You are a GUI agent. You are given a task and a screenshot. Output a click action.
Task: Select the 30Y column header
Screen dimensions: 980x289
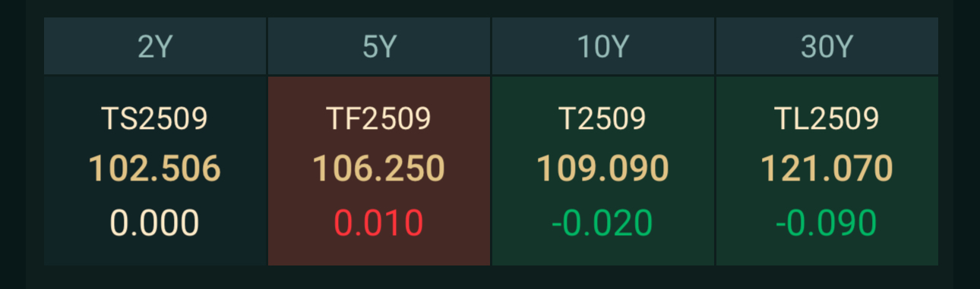[x=827, y=46]
